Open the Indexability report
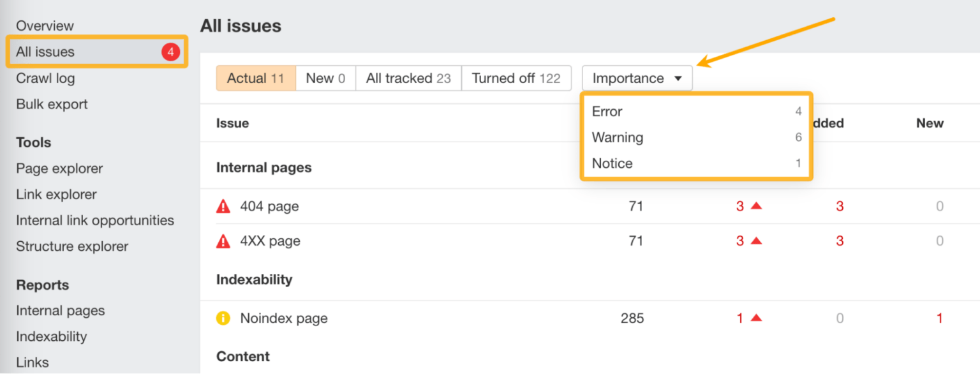Image resolution: width=980 pixels, height=374 pixels. pyautogui.click(x=51, y=336)
